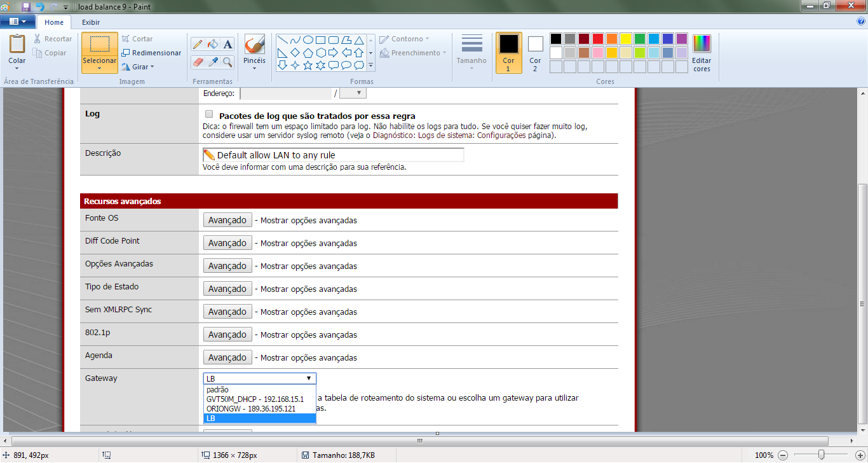The height and width of the screenshot is (463, 868).
Task: Activate the Text tool
Action: click(x=227, y=44)
